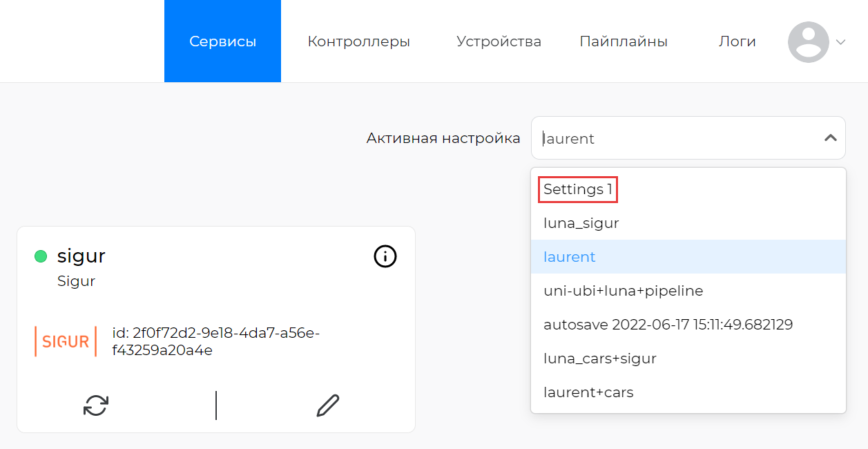Open the Пайплайны tab

coord(624,41)
